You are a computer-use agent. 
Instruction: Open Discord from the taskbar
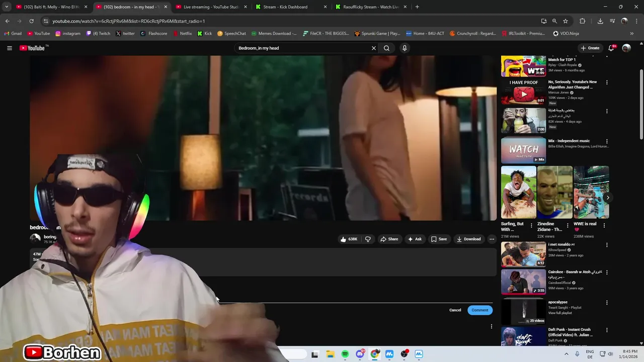(360, 354)
